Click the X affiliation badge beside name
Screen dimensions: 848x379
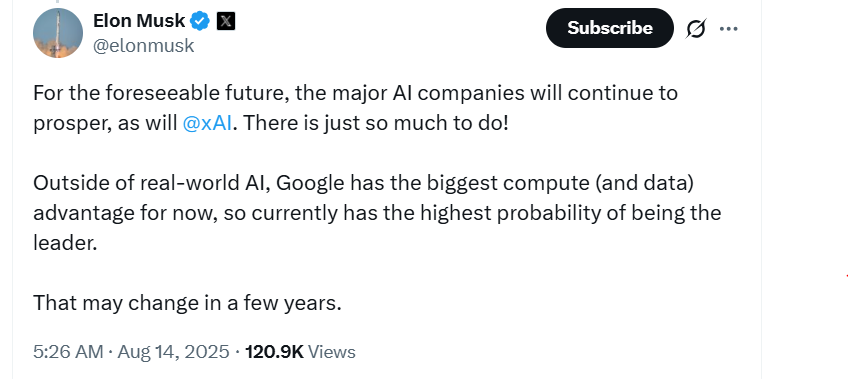click(226, 21)
